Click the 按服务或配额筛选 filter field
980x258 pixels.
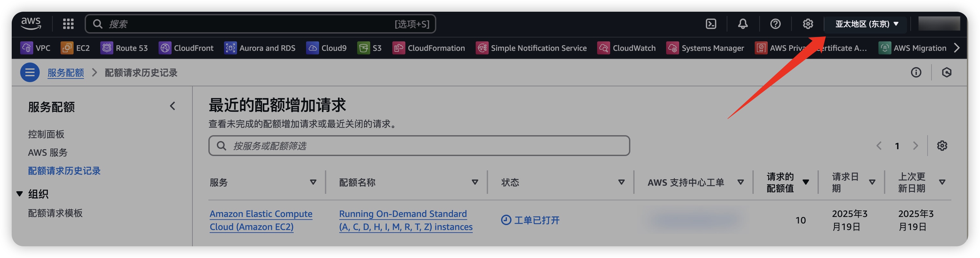(x=419, y=146)
